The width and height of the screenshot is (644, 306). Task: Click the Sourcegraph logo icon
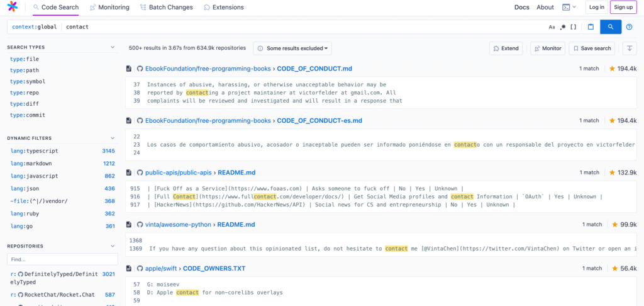click(13, 6)
